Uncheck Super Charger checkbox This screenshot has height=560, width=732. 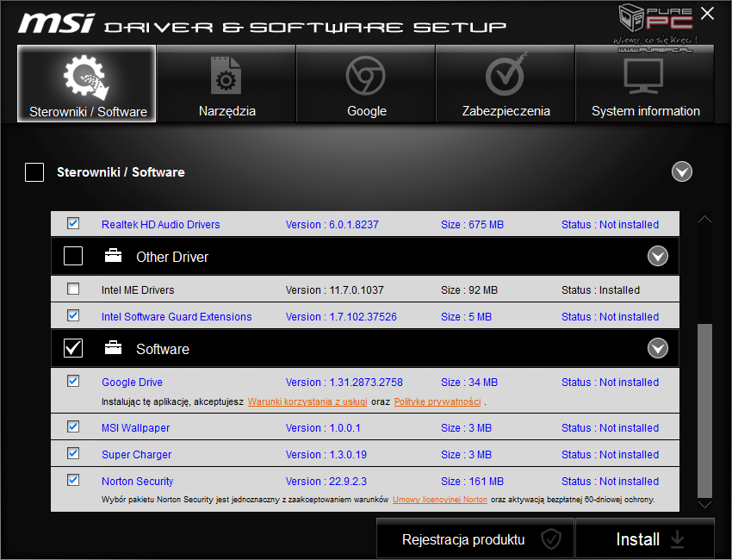(x=73, y=453)
